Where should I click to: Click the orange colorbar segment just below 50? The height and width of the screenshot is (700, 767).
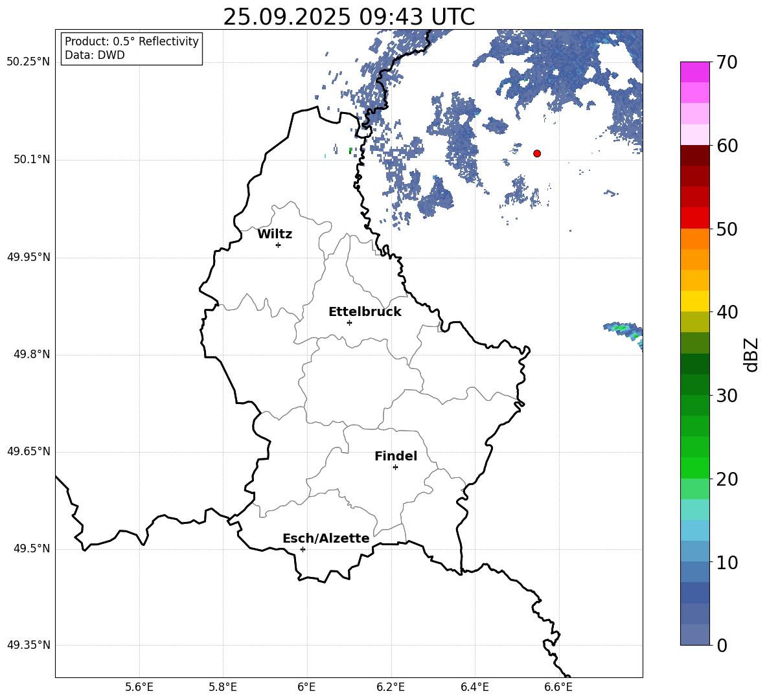pos(695,239)
